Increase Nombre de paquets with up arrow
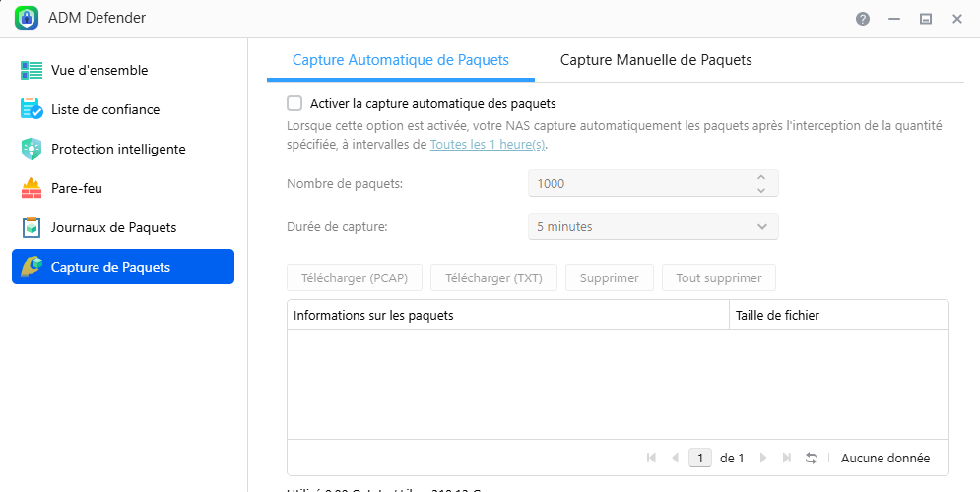This screenshot has width=980, height=492. 761,177
